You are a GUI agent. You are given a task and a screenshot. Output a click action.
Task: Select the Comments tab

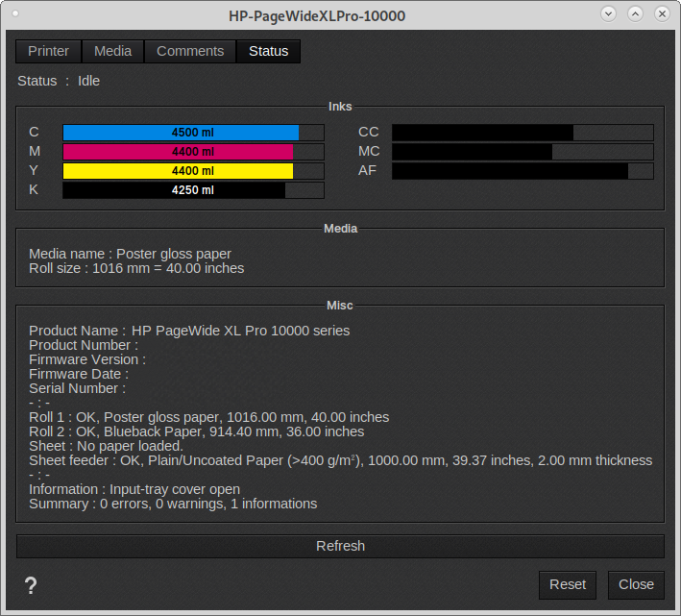[190, 51]
